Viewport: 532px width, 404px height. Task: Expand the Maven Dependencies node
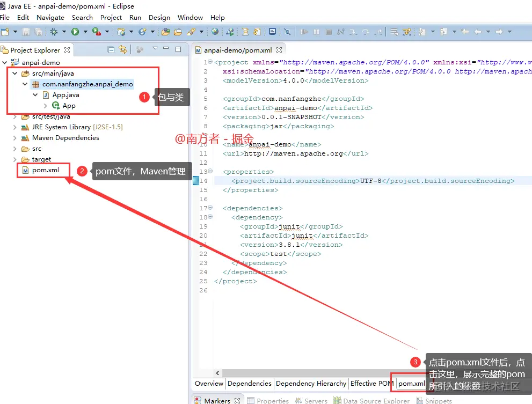point(14,138)
